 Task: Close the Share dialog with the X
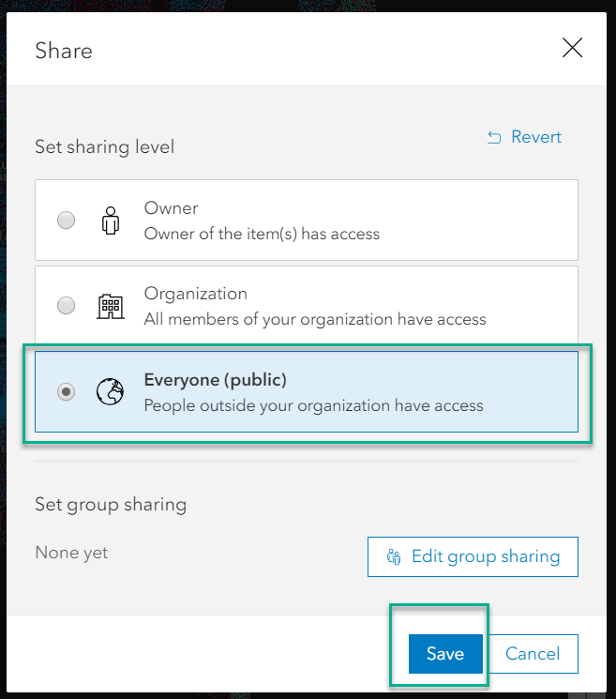pyautogui.click(x=572, y=49)
